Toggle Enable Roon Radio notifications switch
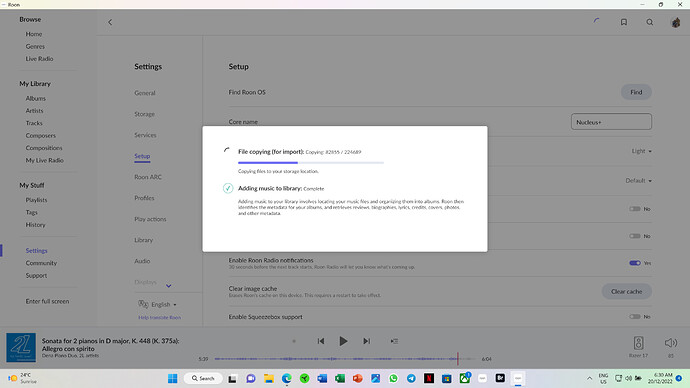This screenshot has height=388, width=690. point(635,263)
